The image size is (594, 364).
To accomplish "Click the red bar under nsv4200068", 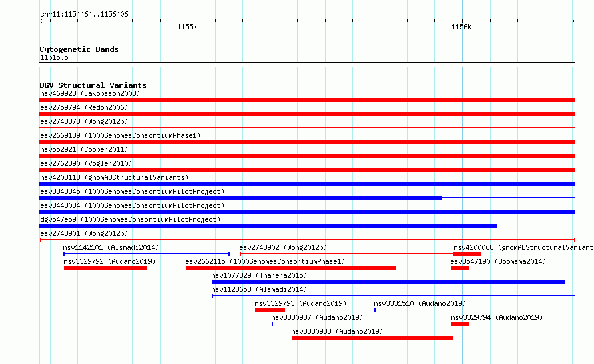I will point(467,254).
